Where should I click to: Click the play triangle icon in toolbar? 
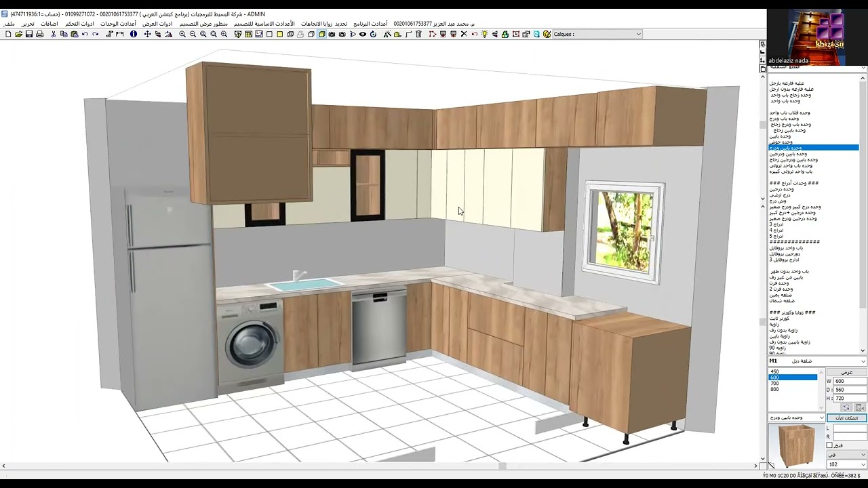coord(353,34)
